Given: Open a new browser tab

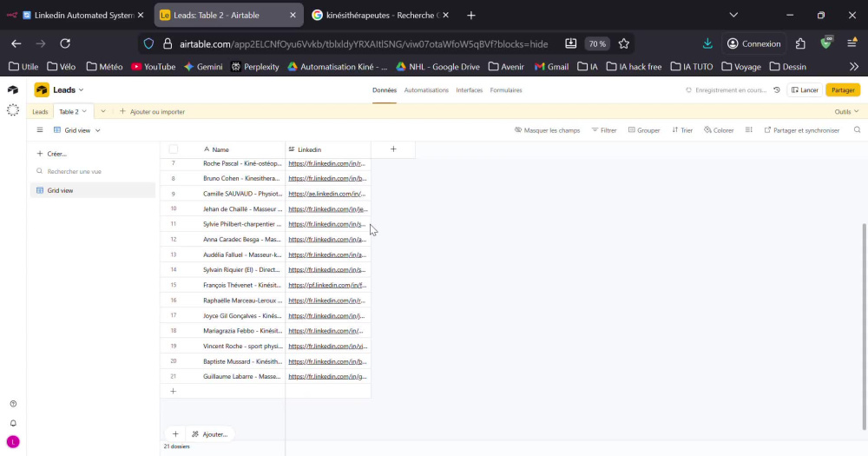Looking at the screenshot, I should point(471,16).
